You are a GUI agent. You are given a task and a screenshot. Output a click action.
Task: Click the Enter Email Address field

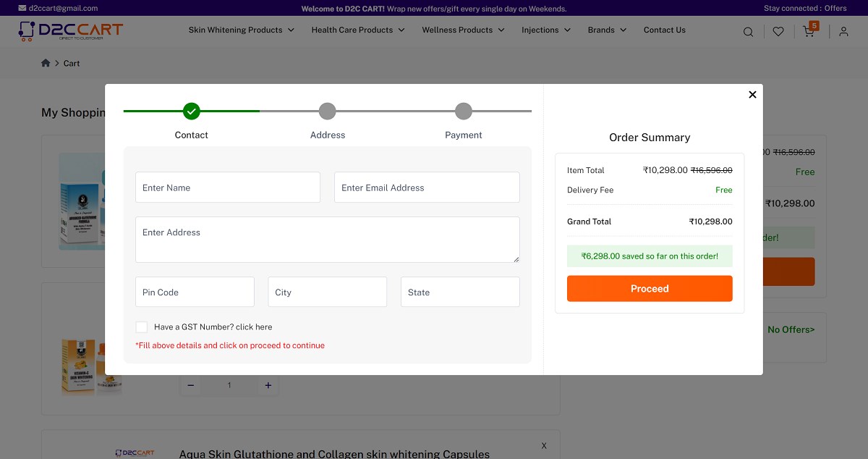[x=427, y=187]
